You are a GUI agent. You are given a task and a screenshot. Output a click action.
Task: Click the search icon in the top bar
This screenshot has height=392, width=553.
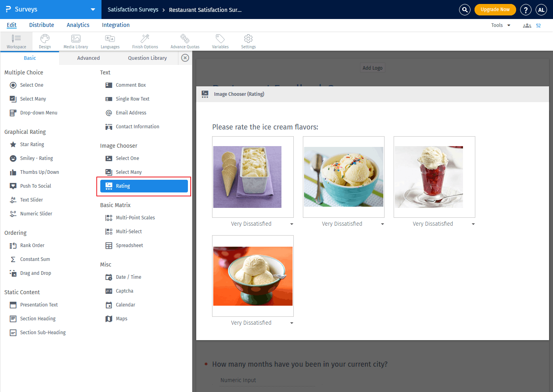click(x=465, y=10)
